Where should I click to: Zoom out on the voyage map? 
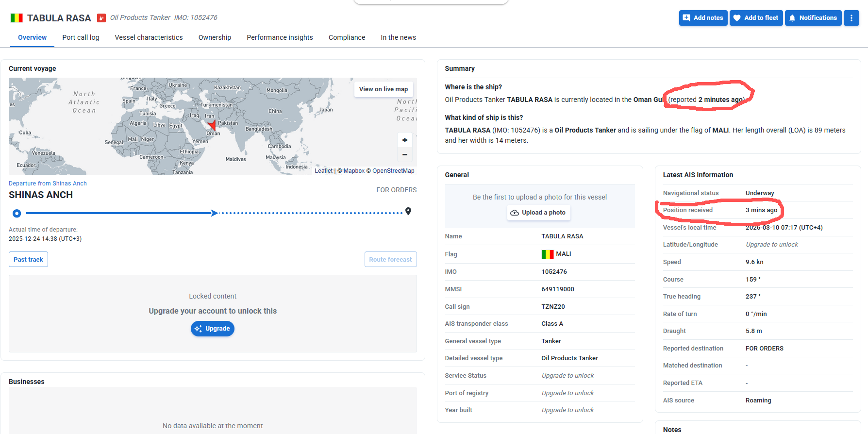coord(405,154)
